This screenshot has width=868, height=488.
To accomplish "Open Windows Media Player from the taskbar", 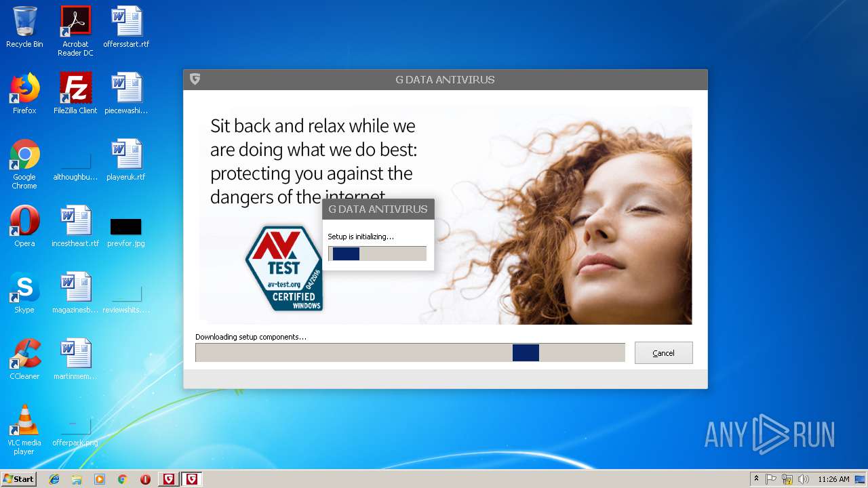I will tap(100, 479).
